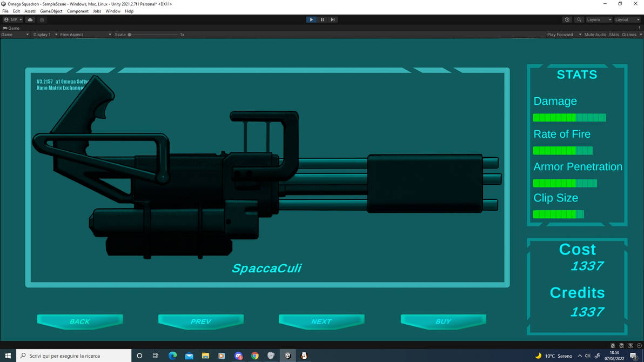Open the Gizmos dropdown arrow
644x362 pixels.
[x=640, y=35]
